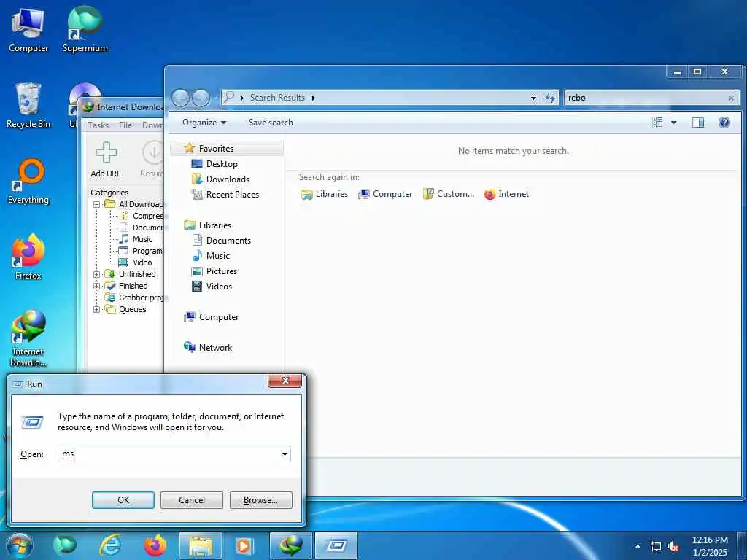747x560 pixels.
Task: Click Forward arrow in Search Results window
Action: click(201, 98)
